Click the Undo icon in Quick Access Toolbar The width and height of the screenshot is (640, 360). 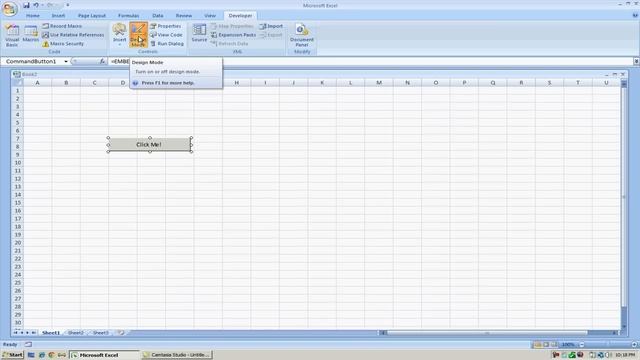(36, 5)
